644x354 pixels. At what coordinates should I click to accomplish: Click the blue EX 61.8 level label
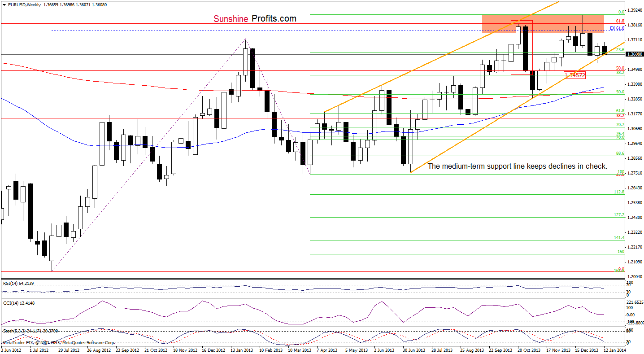(x=618, y=28)
